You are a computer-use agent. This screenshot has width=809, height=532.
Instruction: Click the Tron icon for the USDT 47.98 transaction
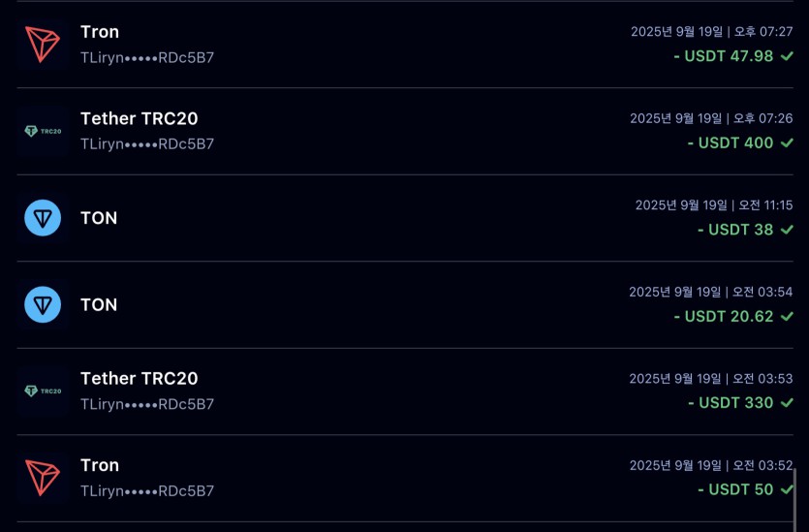click(43, 44)
